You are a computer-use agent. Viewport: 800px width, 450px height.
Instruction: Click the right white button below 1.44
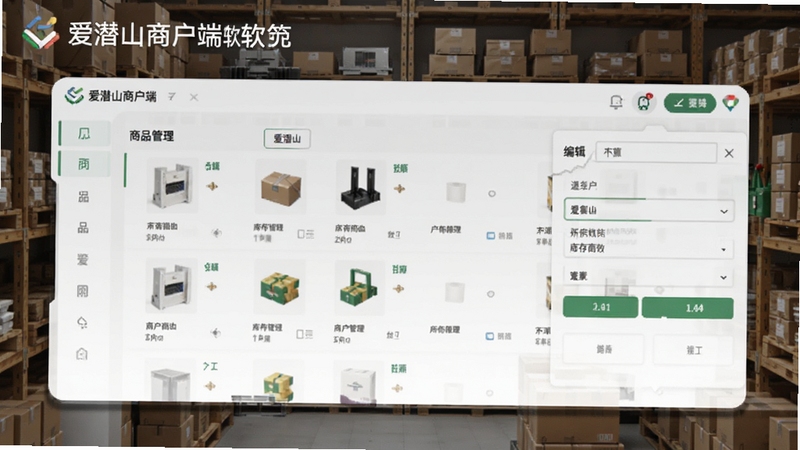click(693, 350)
